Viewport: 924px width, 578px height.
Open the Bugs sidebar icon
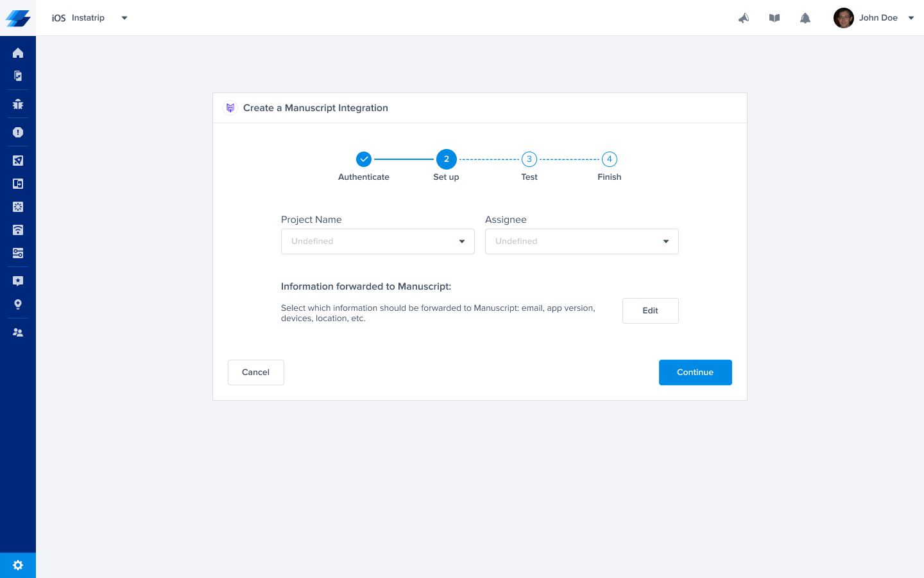18,104
